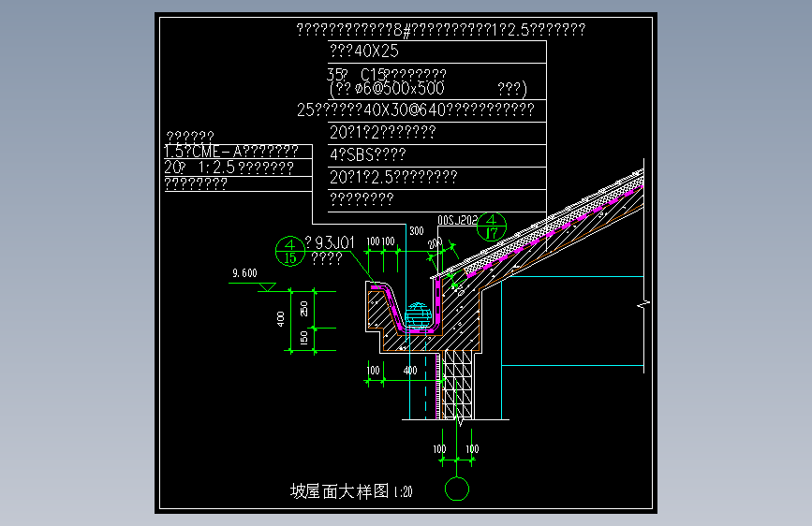Select the 4?SBS layer note
The image size is (812, 526).
point(368,154)
